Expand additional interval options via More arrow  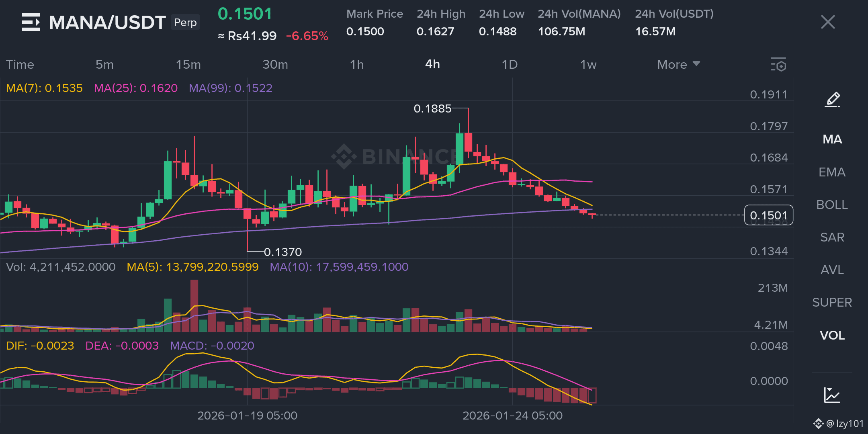click(x=696, y=64)
